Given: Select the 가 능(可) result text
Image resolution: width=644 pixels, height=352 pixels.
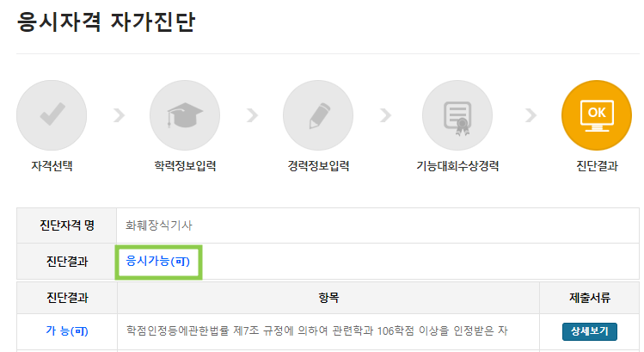Looking at the screenshot, I should (67, 331).
